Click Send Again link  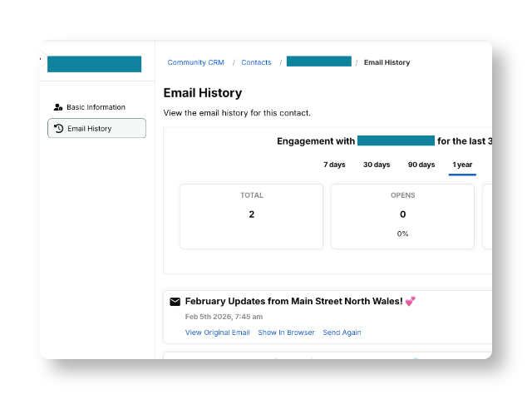pos(342,332)
